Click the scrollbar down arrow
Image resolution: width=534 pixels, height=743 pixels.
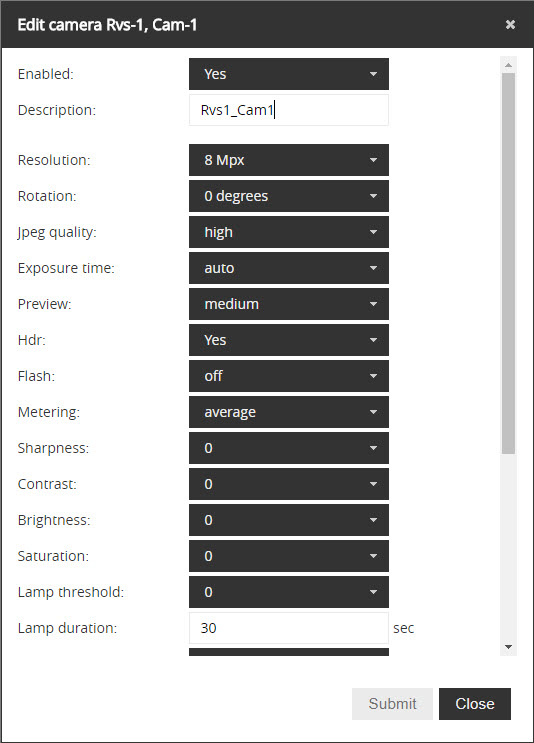tap(508, 647)
